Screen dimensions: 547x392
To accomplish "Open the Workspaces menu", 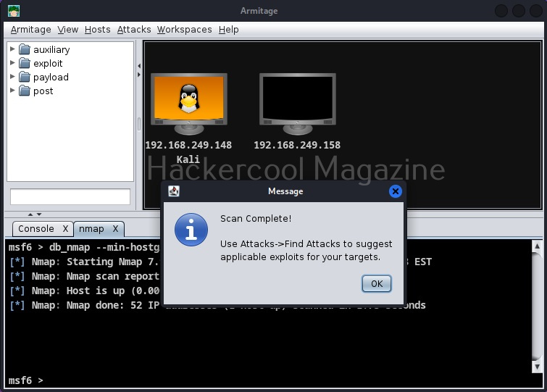I will coord(184,30).
